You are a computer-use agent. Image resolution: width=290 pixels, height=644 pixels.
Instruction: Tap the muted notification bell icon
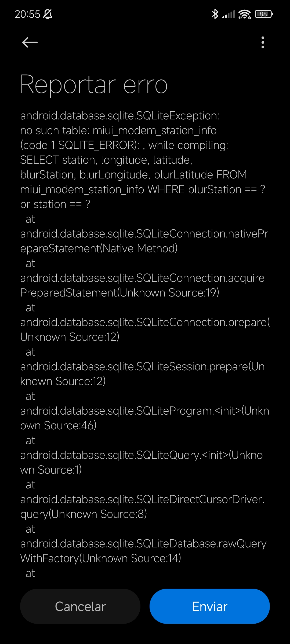coord(48,14)
